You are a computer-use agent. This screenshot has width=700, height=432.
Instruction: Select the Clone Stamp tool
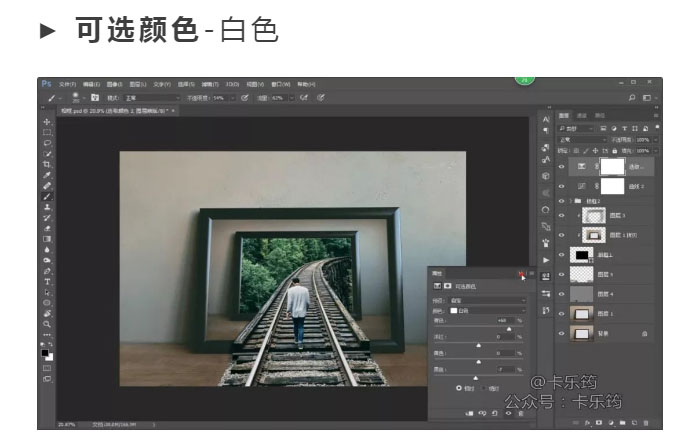(47, 207)
